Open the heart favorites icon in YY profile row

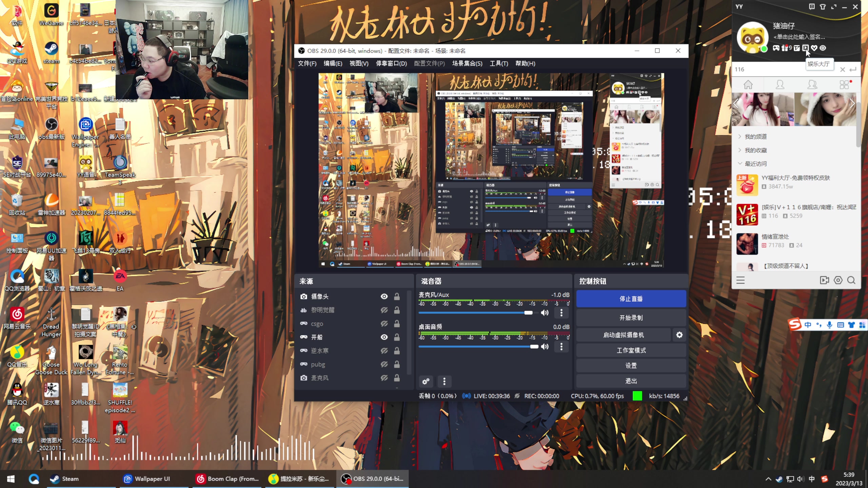tap(815, 48)
